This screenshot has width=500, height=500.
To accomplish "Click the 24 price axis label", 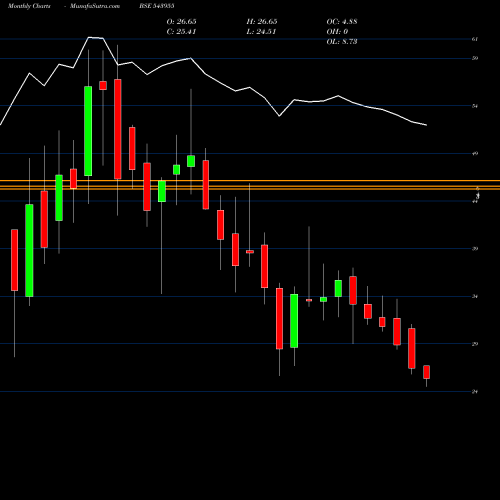I will 475,392.
